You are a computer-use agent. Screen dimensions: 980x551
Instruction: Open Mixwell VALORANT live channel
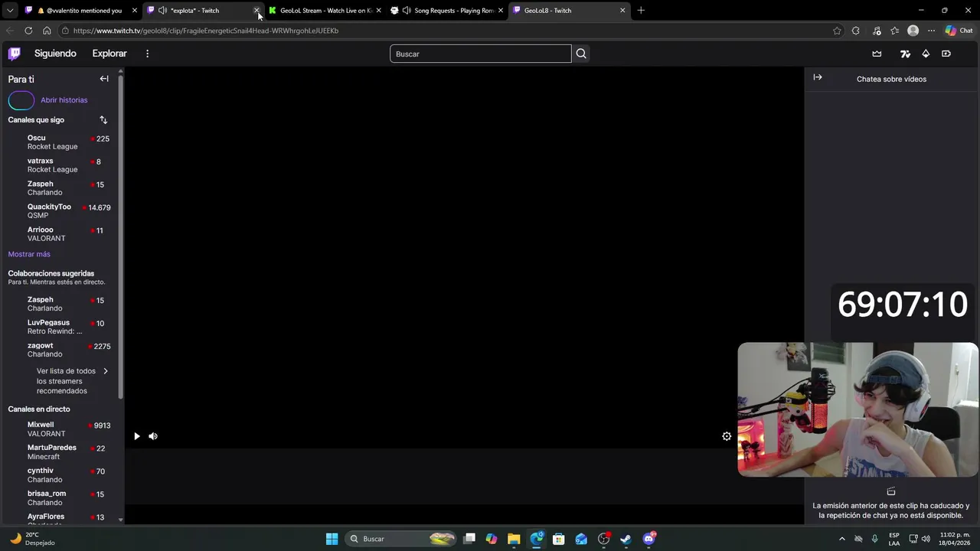point(61,429)
